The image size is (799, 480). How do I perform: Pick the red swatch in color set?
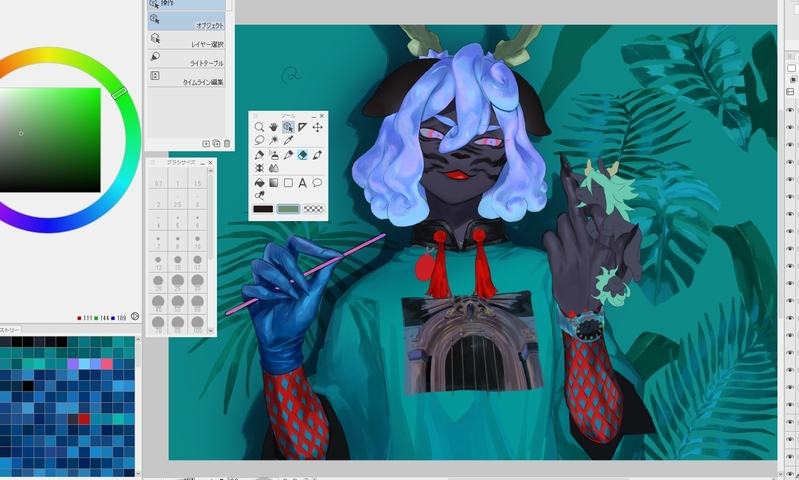[x=84, y=419]
